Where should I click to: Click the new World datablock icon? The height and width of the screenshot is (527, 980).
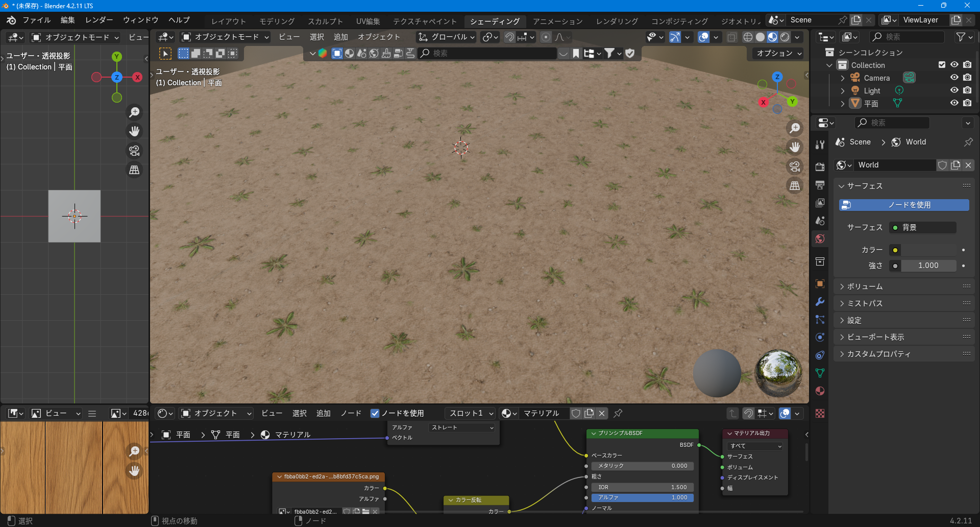(x=955, y=165)
